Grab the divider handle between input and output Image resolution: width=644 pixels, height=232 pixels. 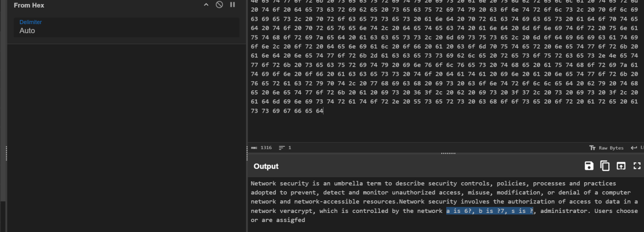coord(448,153)
